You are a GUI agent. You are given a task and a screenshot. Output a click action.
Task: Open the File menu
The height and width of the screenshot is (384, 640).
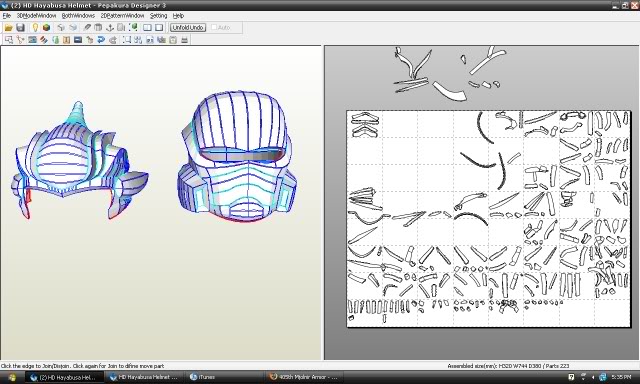(x=7, y=16)
